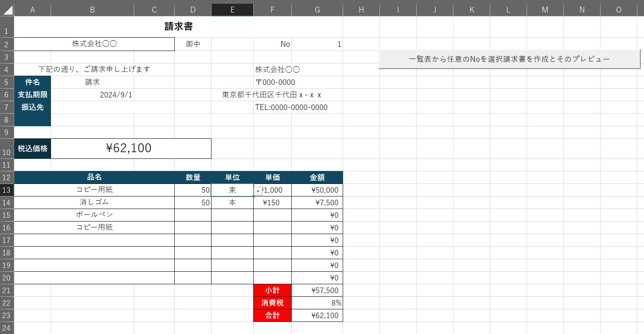Click the invoice No value cell
644x334 pixels.
(317, 44)
